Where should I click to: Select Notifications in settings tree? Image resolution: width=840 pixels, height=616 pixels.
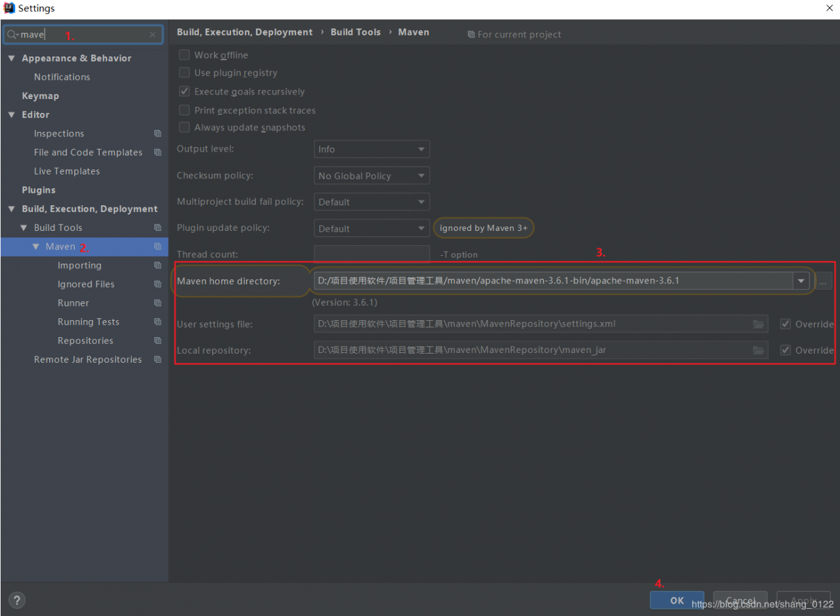click(62, 77)
